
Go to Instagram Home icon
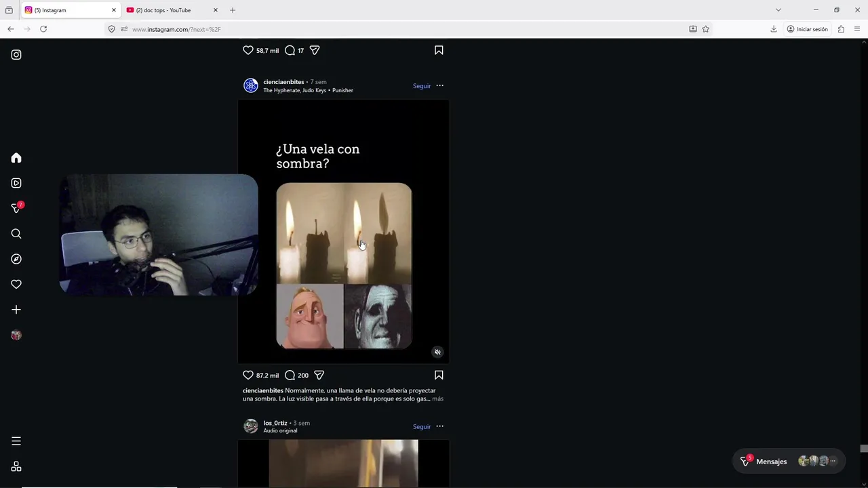click(x=16, y=158)
